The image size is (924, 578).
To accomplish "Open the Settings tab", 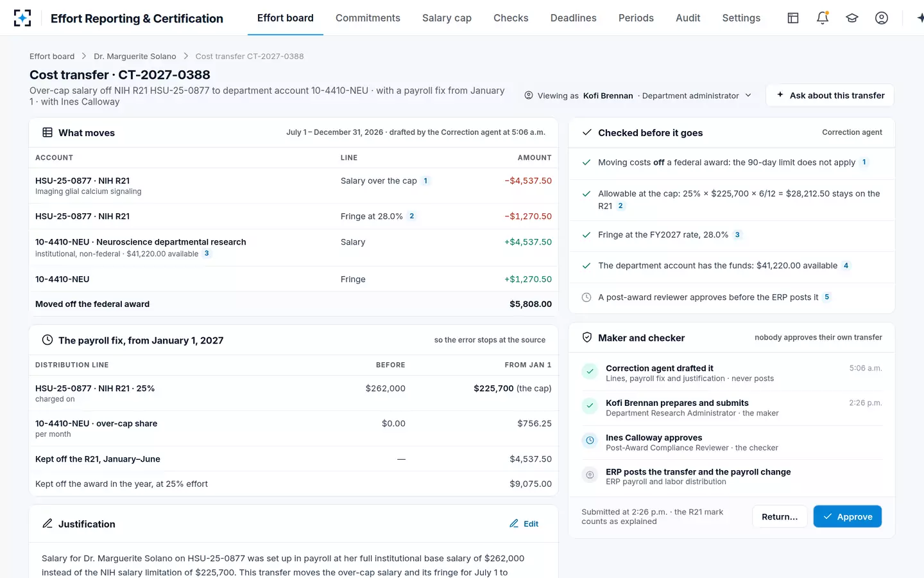I will click(x=741, y=18).
